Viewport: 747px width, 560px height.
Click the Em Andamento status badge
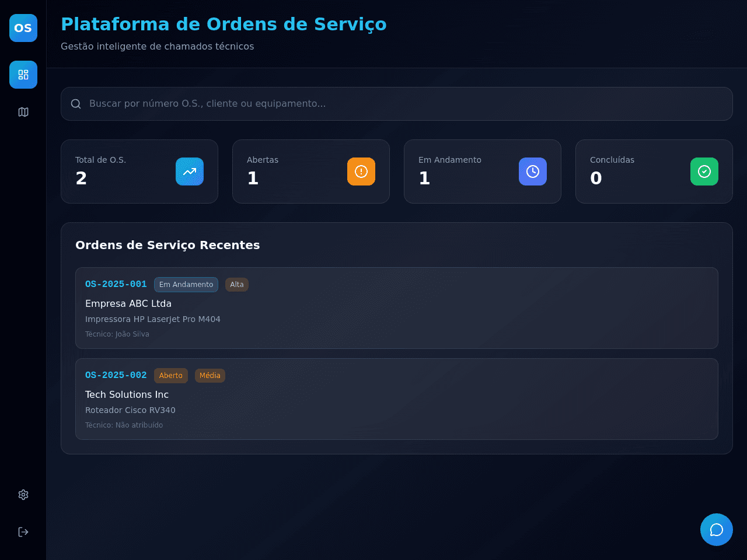click(186, 285)
